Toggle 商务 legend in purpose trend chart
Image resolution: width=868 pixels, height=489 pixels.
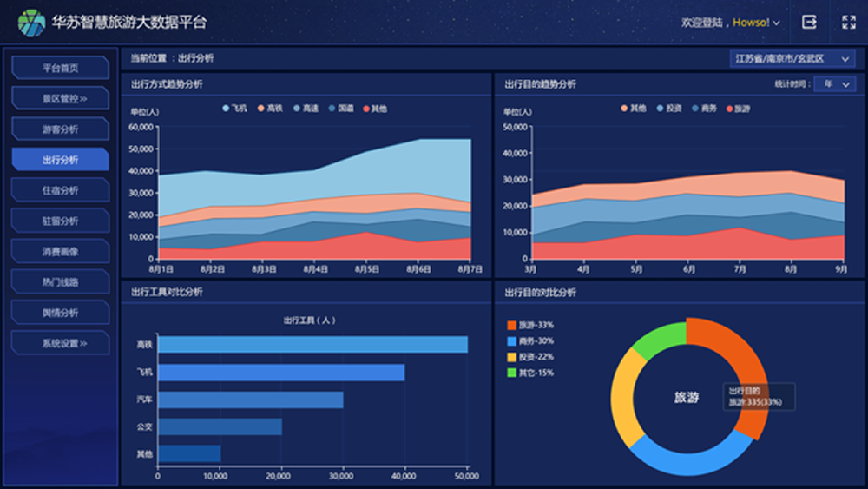tap(703, 109)
